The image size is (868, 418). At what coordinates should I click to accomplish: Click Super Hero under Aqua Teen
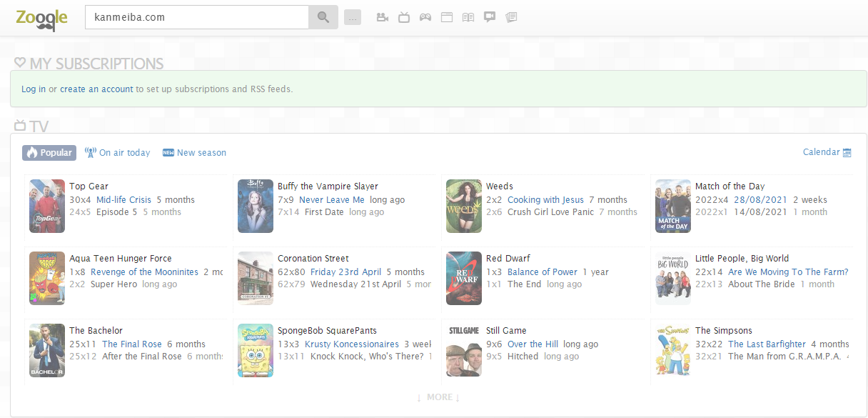(113, 284)
